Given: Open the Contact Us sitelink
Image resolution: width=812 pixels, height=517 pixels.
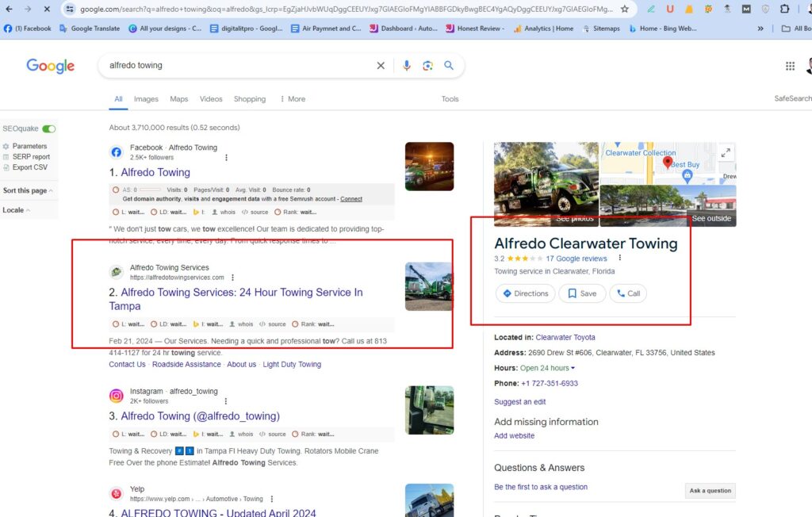Looking at the screenshot, I should pyautogui.click(x=127, y=364).
